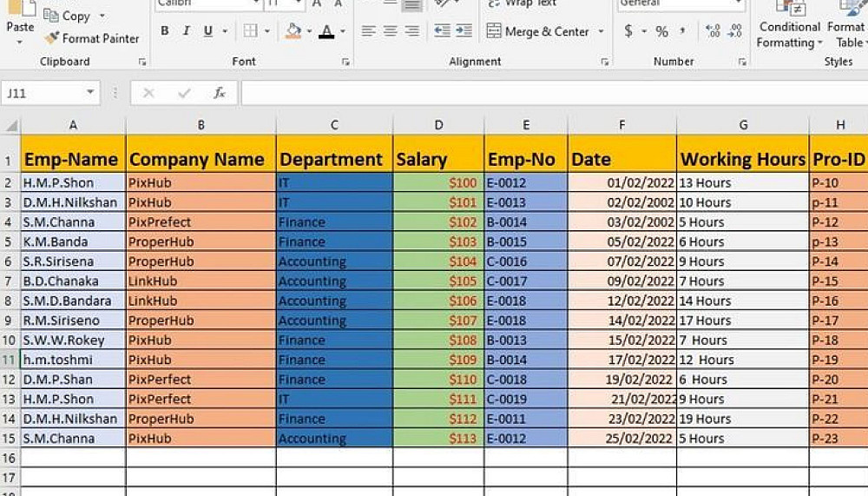The height and width of the screenshot is (496, 868).
Task: Select column D header
Action: point(438,125)
